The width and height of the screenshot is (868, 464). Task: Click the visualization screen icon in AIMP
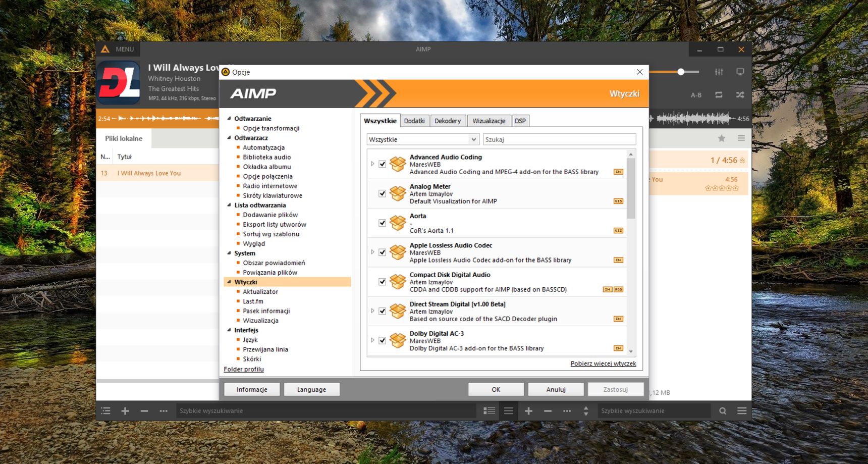coord(740,72)
